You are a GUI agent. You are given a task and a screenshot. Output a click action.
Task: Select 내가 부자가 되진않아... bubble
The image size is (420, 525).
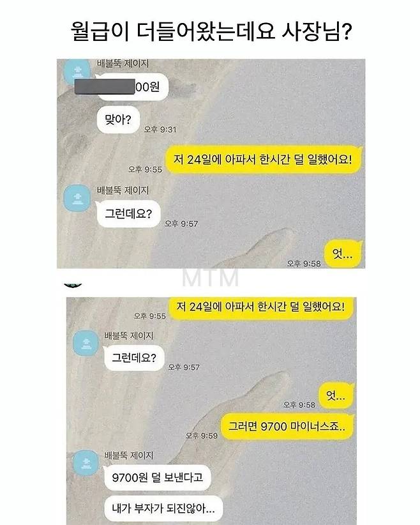[x=163, y=508]
